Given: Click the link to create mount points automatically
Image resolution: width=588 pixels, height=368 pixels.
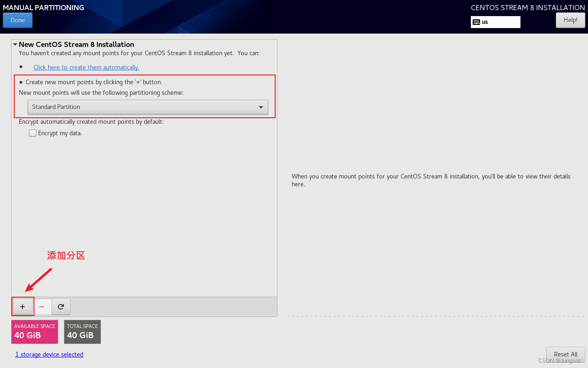Looking at the screenshot, I should click(x=86, y=67).
